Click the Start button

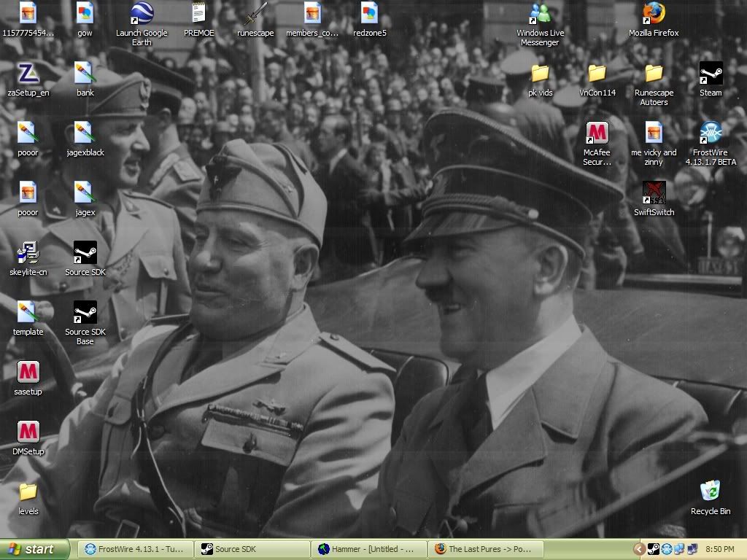pyautogui.click(x=35, y=549)
